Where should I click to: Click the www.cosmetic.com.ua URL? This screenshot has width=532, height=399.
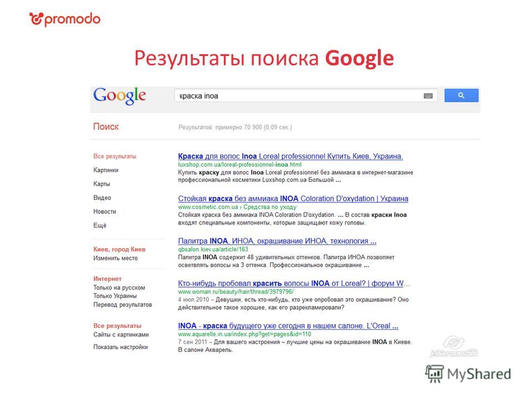[208, 207]
